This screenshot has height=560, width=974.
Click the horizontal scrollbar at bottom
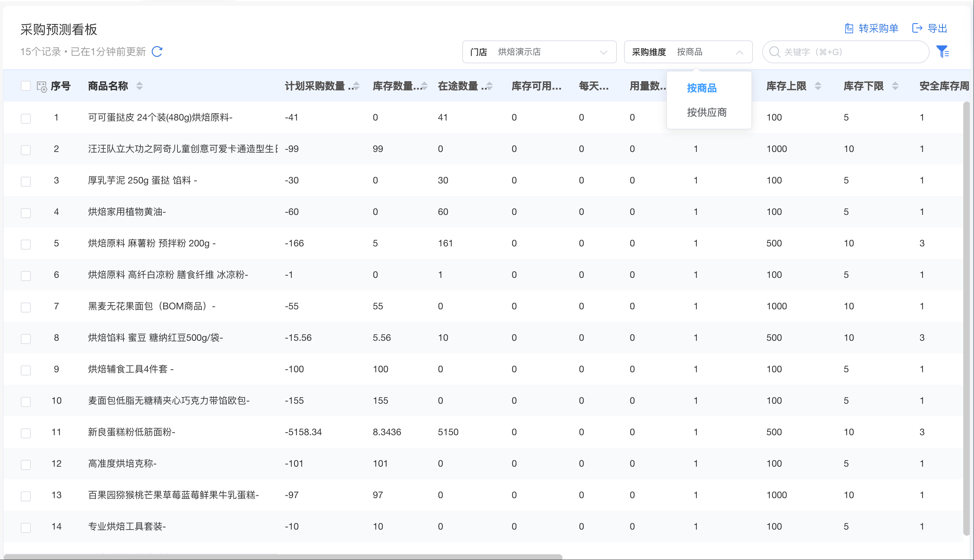click(283, 556)
